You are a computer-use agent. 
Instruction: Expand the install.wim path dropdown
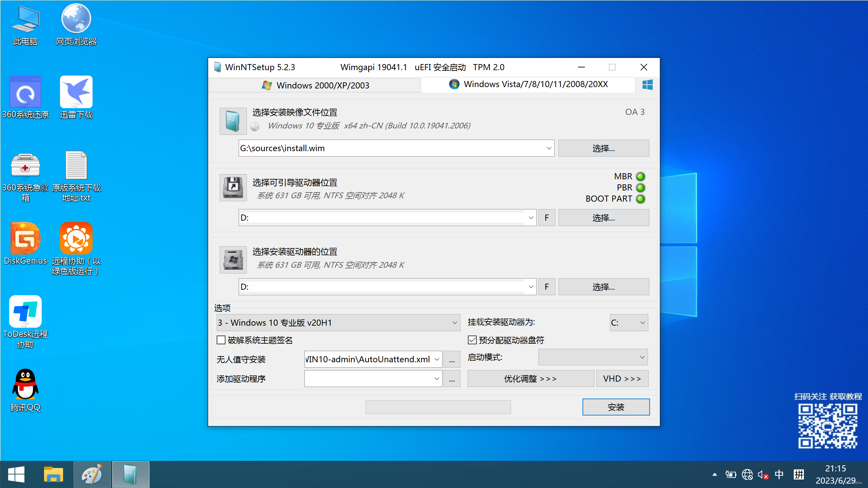click(x=549, y=148)
